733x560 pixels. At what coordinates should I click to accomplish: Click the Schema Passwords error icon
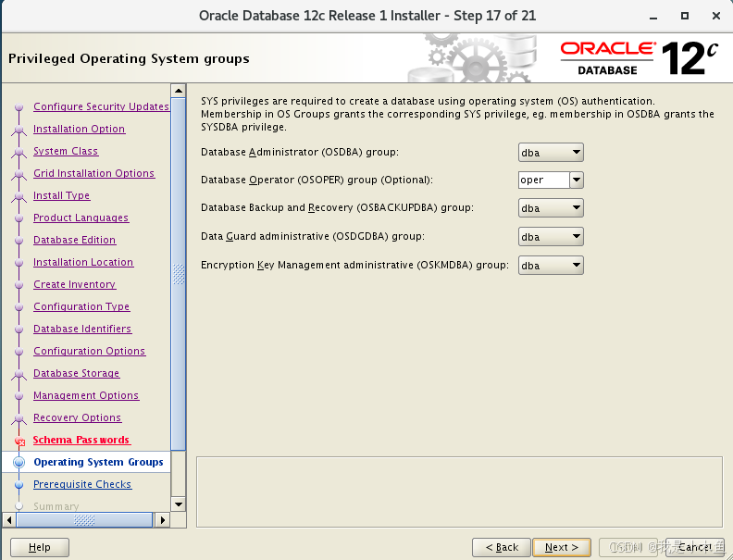point(19,441)
